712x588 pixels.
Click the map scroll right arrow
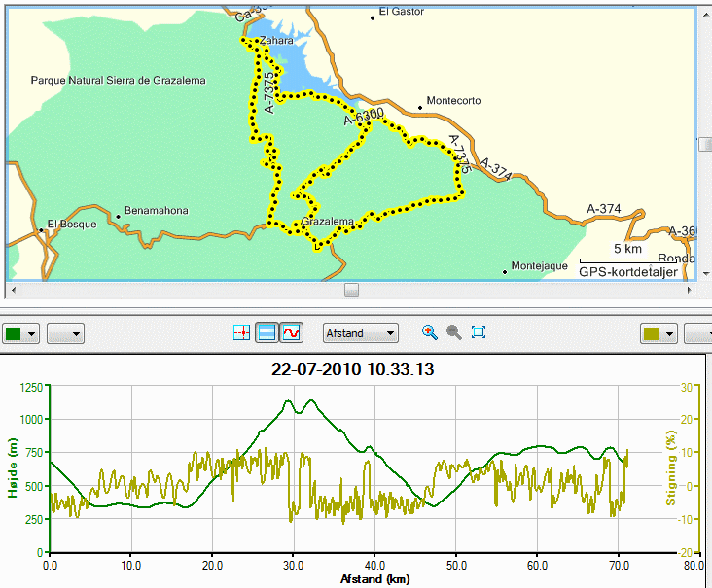tap(690, 290)
